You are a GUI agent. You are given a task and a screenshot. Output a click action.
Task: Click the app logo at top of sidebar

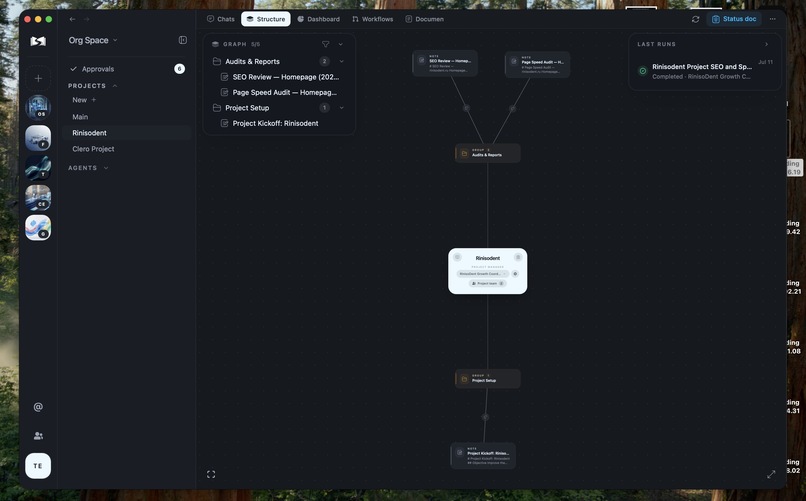point(38,41)
